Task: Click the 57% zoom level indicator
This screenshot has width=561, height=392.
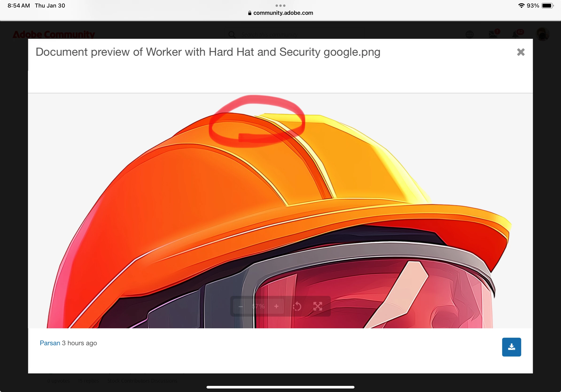Action: point(258,306)
